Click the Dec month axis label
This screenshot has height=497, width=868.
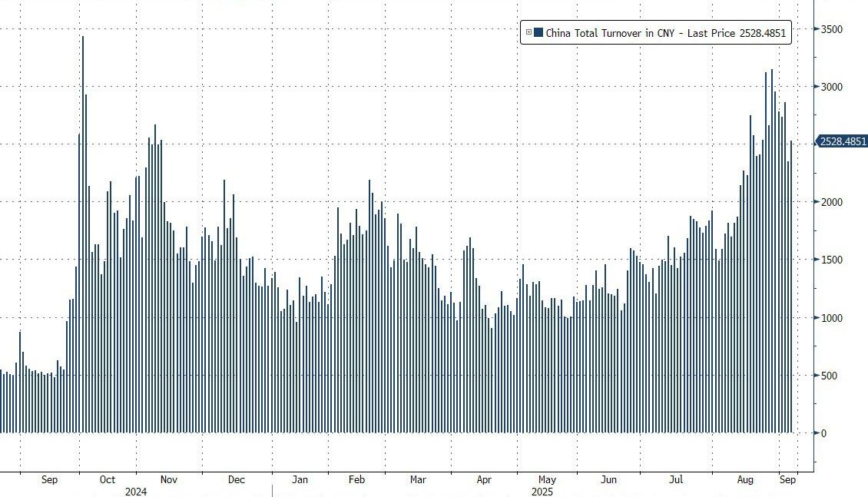(x=237, y=480)
